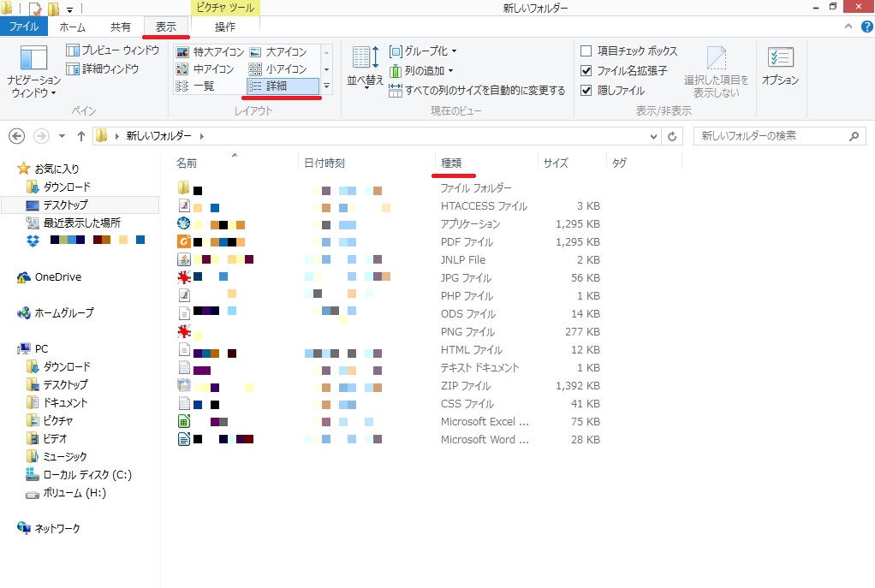Viewport: 875px width, 588px height.
Task: Select Details (詳細) layout
Action: point(283,86)
